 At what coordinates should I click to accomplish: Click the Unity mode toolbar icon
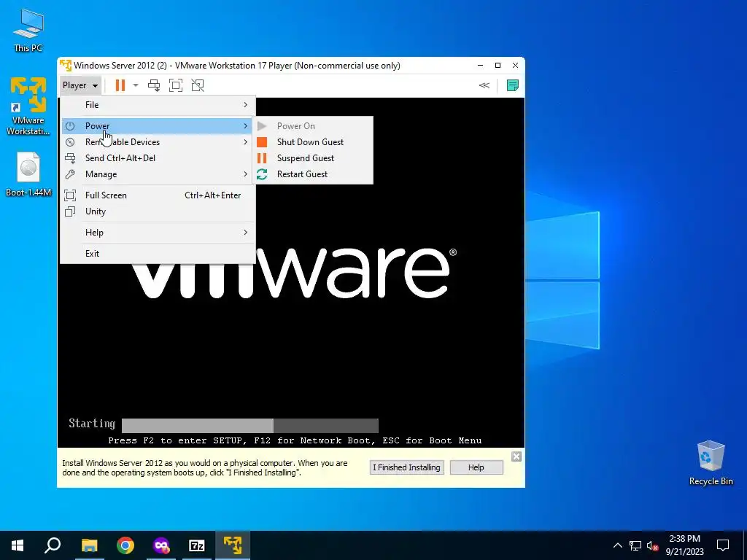tap(198, 85)
